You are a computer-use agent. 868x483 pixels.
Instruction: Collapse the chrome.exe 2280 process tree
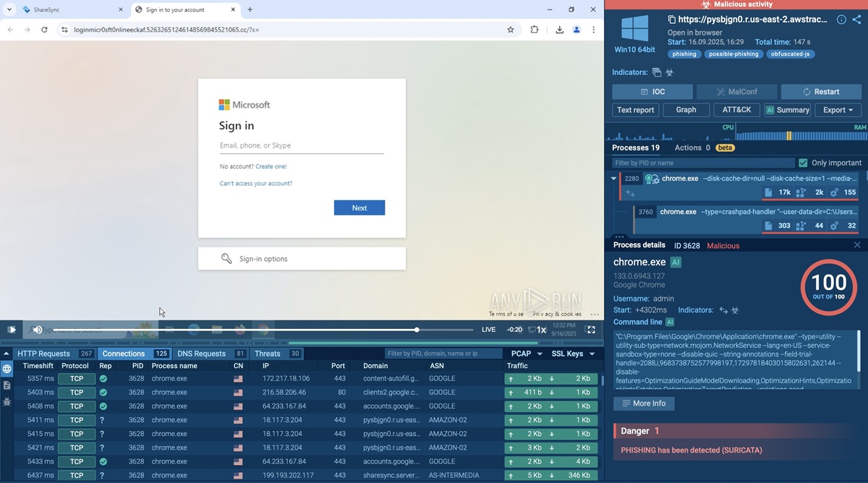point(613,179)
